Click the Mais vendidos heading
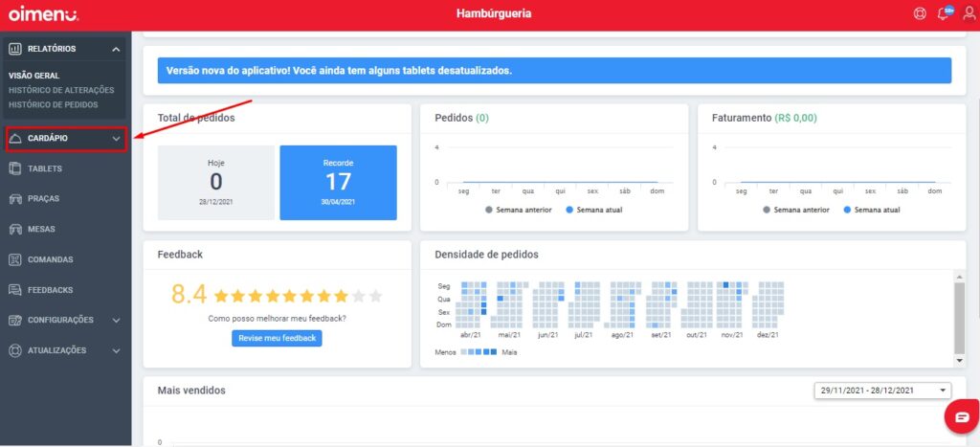 click(191, 391)
